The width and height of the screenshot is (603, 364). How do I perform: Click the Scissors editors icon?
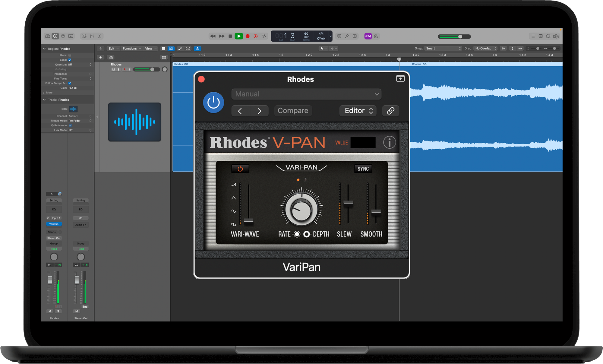pos(99,36)
